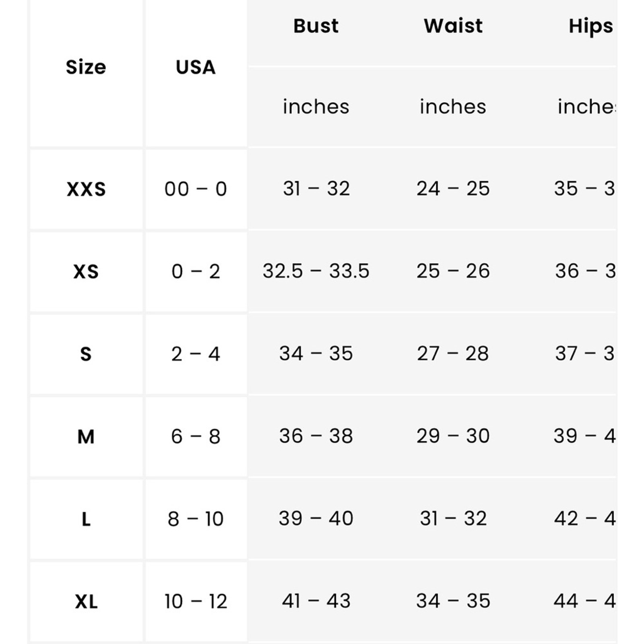Select the Waist column header

click(453, 26)
